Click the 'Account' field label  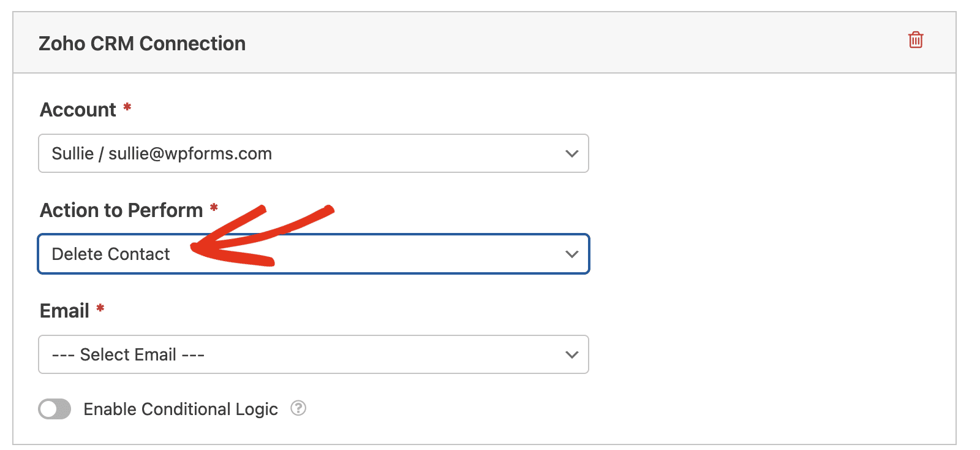[x=78, y=110]
